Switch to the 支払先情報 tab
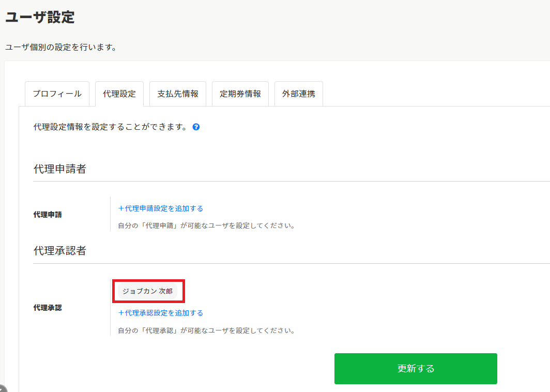Image resolution: width=550 pixels, height=392 pixels. pyautogui.click(x=178, y=94)
